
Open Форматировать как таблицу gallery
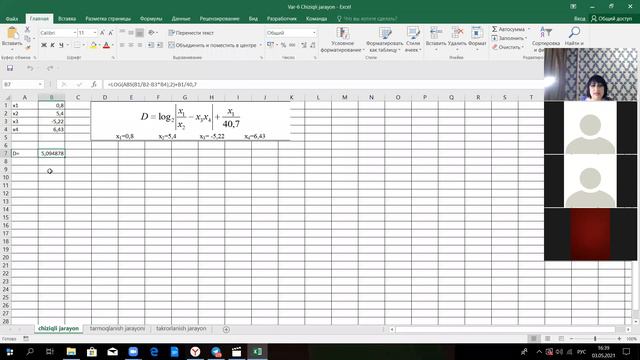pyautogui.click(x=384, y=40)
